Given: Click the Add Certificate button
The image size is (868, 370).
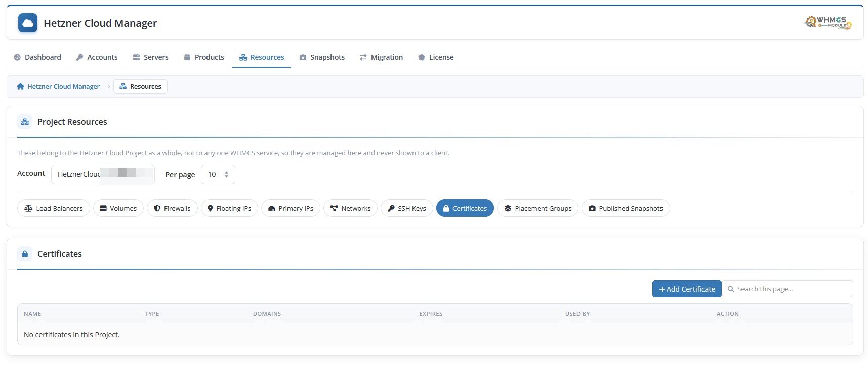Looking at the screenshot, I should (x=687, y=289).
